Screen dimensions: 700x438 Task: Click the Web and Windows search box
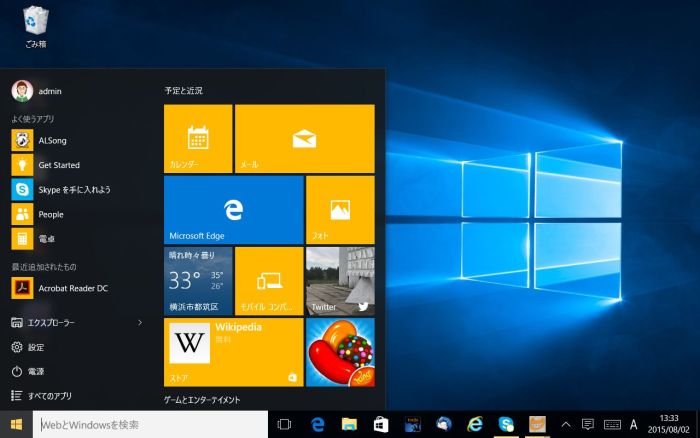150,425
